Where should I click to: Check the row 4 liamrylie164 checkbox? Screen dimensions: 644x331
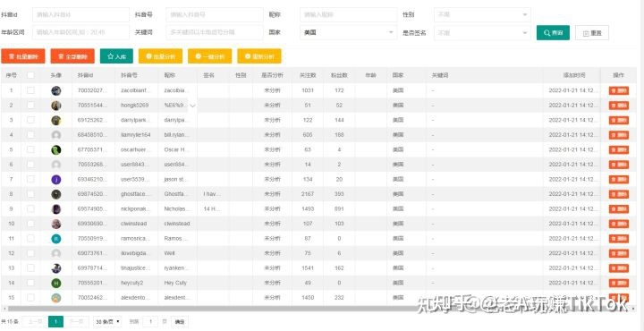tap(30, 135)
